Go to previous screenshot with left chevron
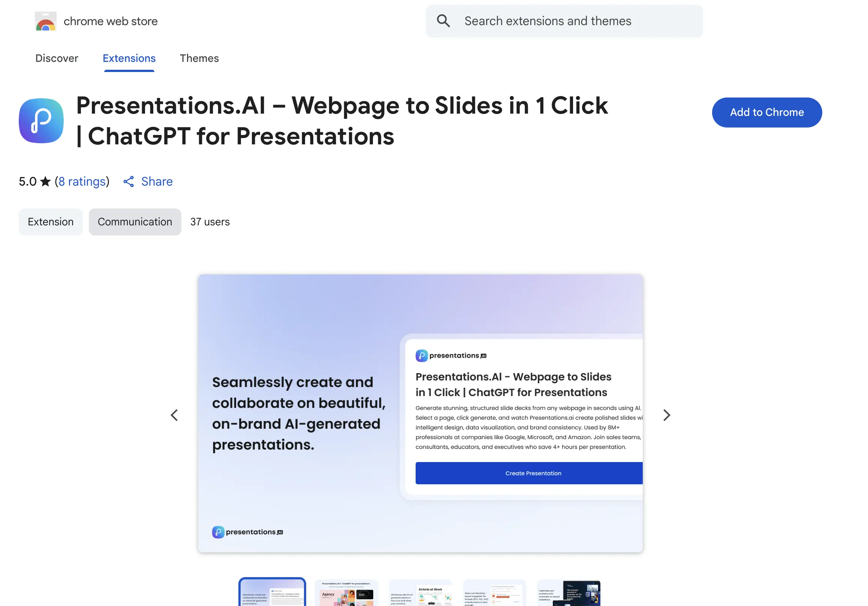Screen dimensions: 868x606 (174, 415)
